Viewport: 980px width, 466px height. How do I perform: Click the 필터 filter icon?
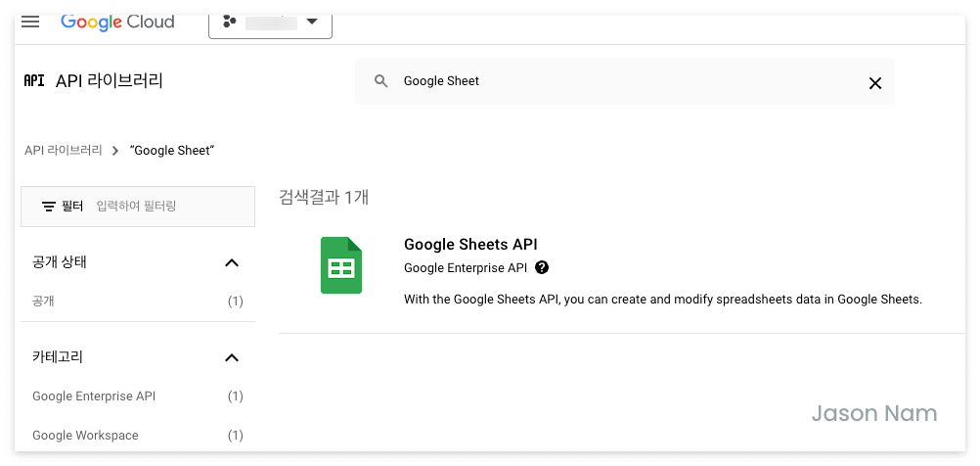(49, 207)
